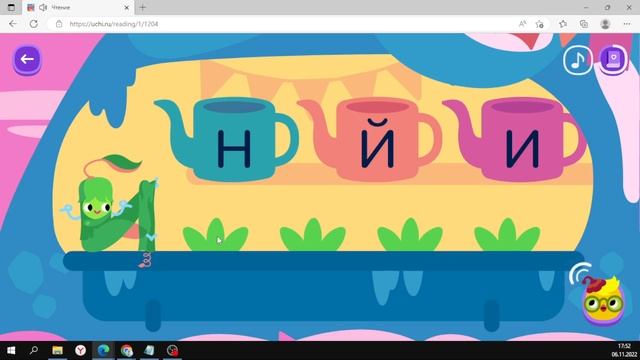Viewport: 640px width, 360px height.
Task: Open browser profile avatar
Action: point(605,24)
